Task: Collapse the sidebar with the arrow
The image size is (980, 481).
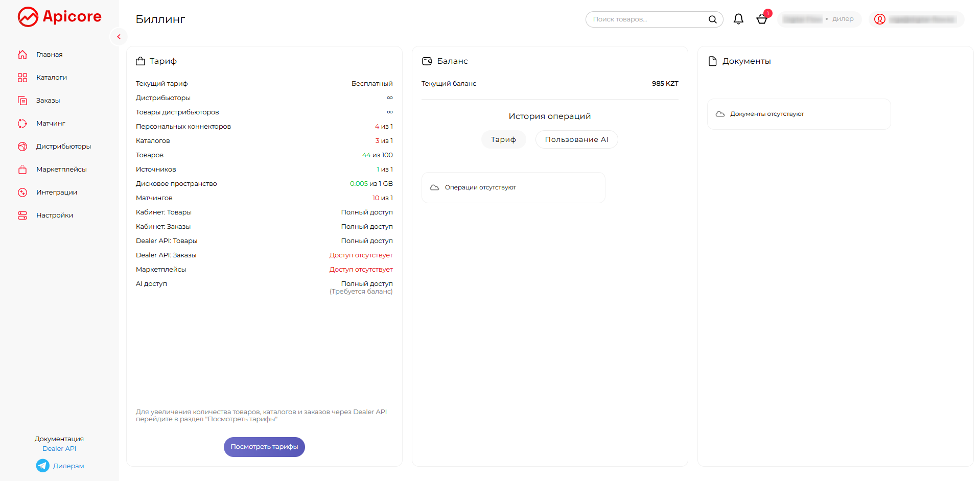Action: pyautogui.click(x=119, y=37)
